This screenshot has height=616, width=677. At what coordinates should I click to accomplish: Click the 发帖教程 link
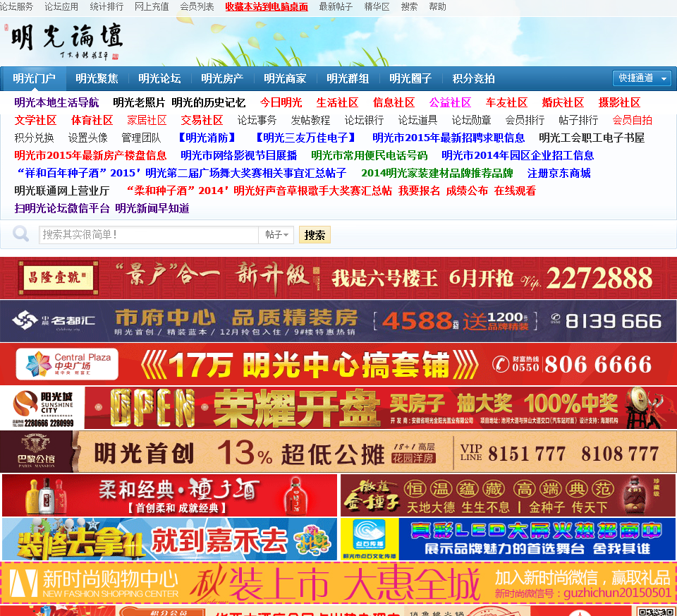pos(310,120)
